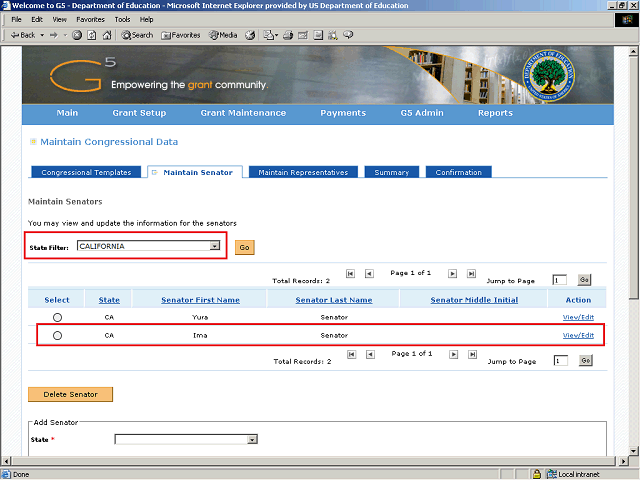Go to first page, lower pager

click(351, 354)
